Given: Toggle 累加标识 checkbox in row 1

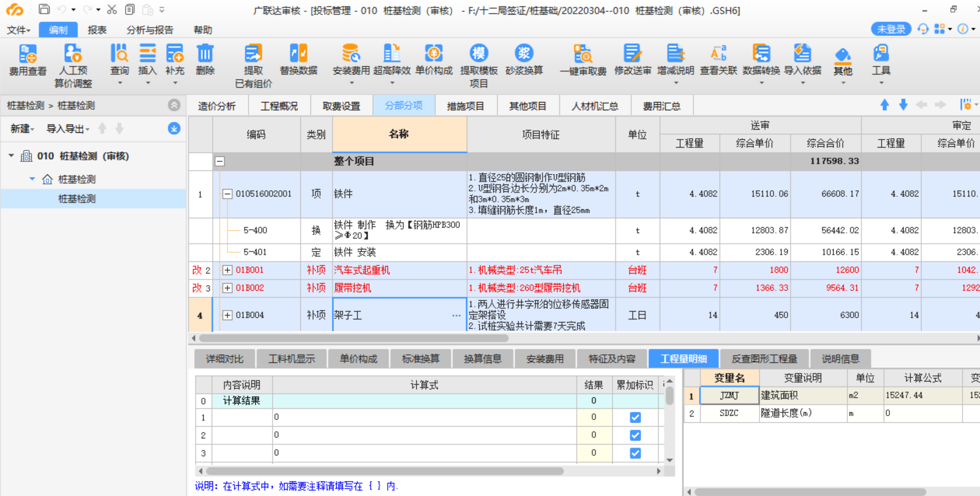Looking at the screenshot, I should tap(635, 417).
